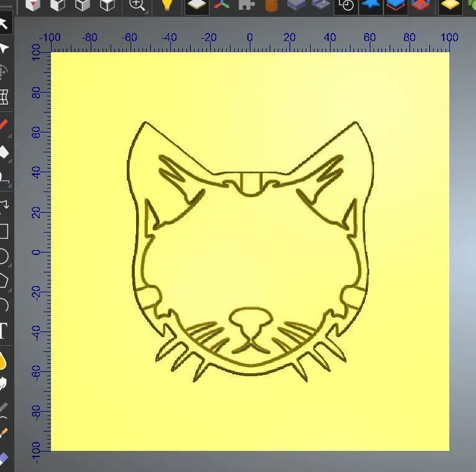Toggle the light bulb lighting button

coord(167,5)
